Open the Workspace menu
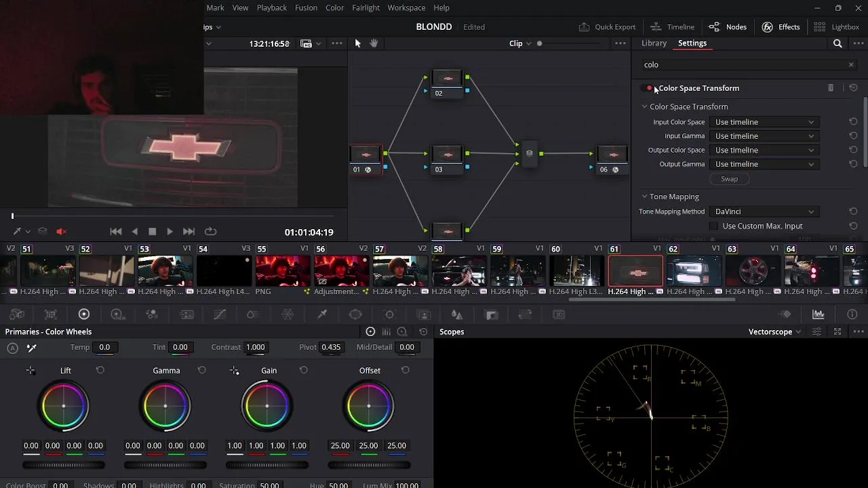 [x=406, y=7]
